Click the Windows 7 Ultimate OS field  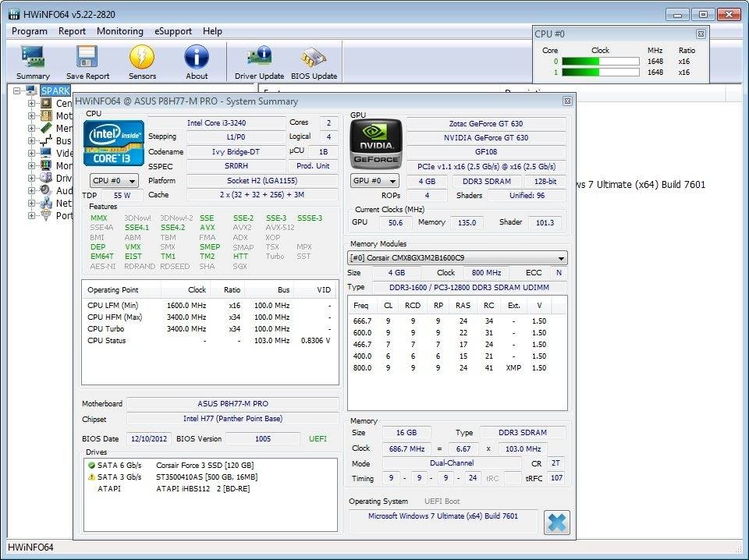[x=443, y=520]
